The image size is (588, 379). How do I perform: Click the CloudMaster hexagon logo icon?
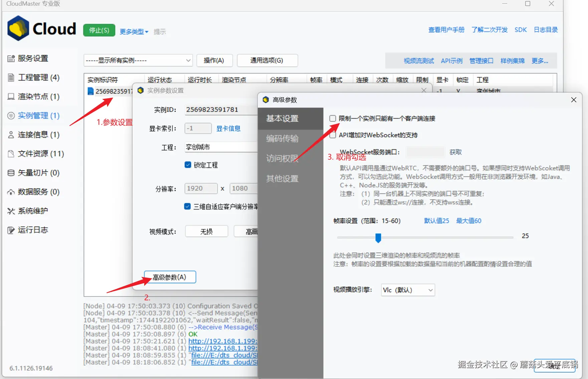point(18,28)
